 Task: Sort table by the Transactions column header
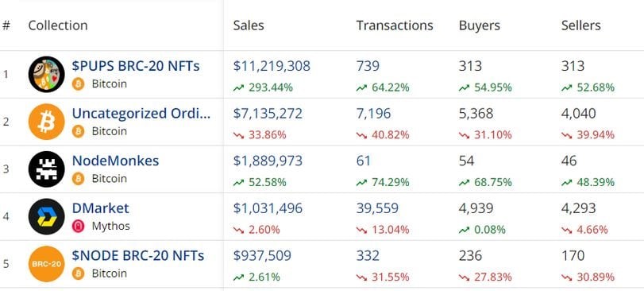point(395,25)
